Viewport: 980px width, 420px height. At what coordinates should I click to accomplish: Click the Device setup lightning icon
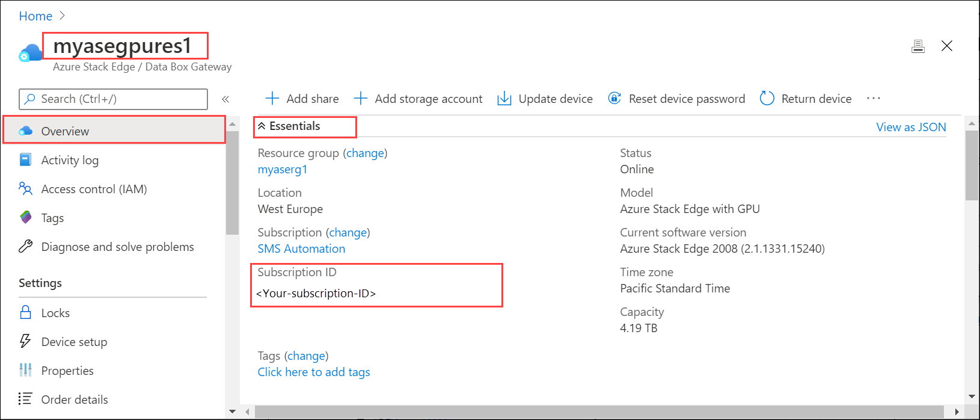25,341
